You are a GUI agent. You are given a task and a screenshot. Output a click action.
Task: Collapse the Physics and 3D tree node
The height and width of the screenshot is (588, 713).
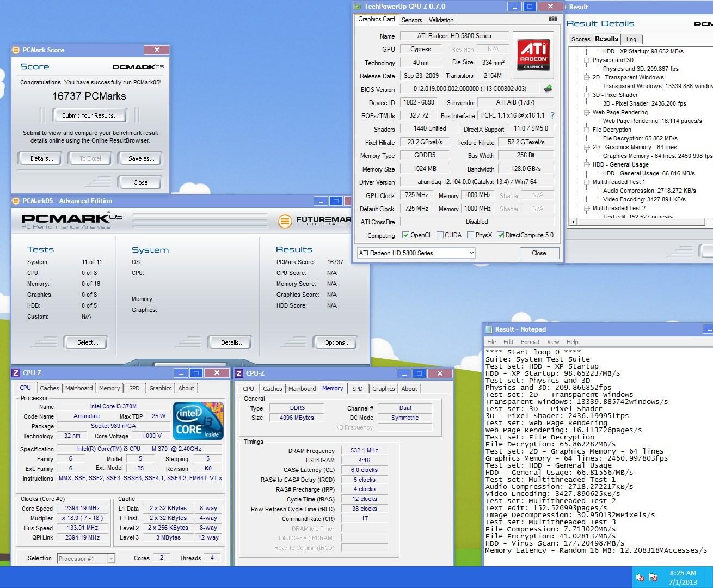pos(587,60)
